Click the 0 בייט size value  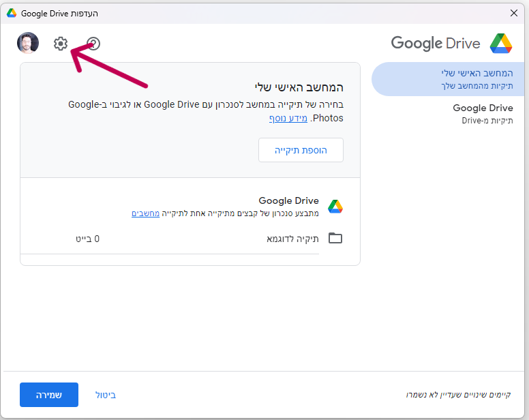[88, 239]
